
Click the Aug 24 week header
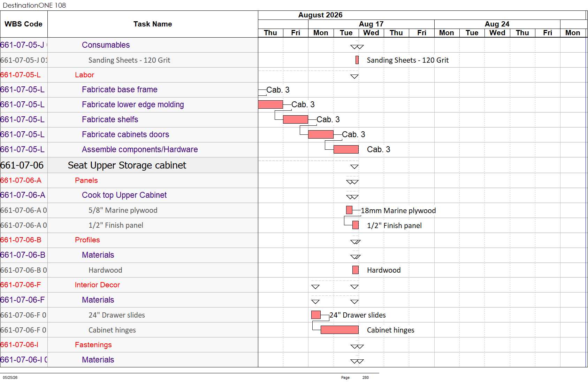[497, 24]
